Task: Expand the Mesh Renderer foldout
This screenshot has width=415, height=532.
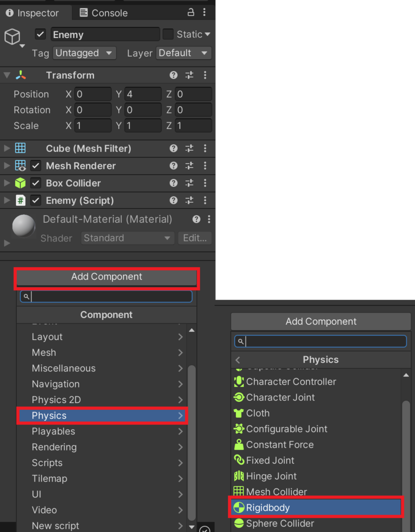Action: tap(7, 165)
